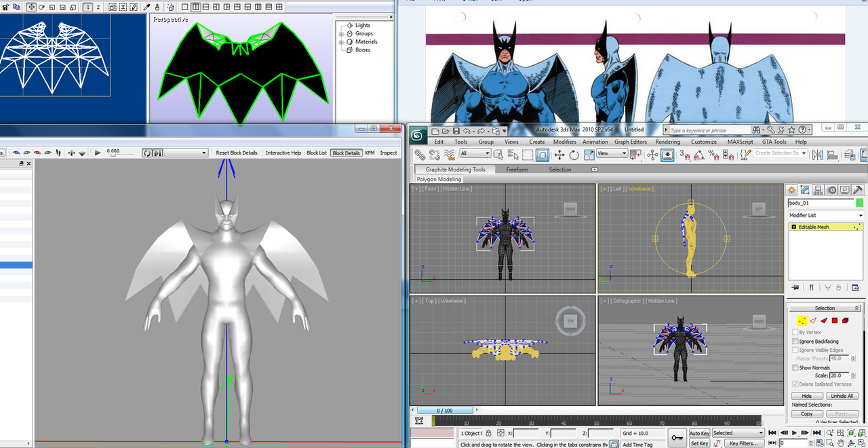The height and width of the screenshot is (448, 868).
Task: Click the Unlink Selection tool in 3ds Max
Action: pyautogui.click(x=435, y=155)
